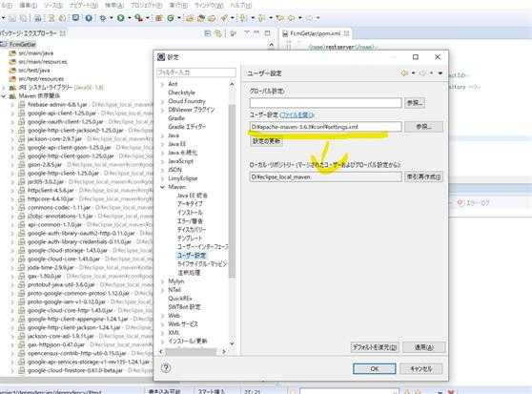
Task: Expand the JRE システム・ライブラリー node
Action: point(4,88)
